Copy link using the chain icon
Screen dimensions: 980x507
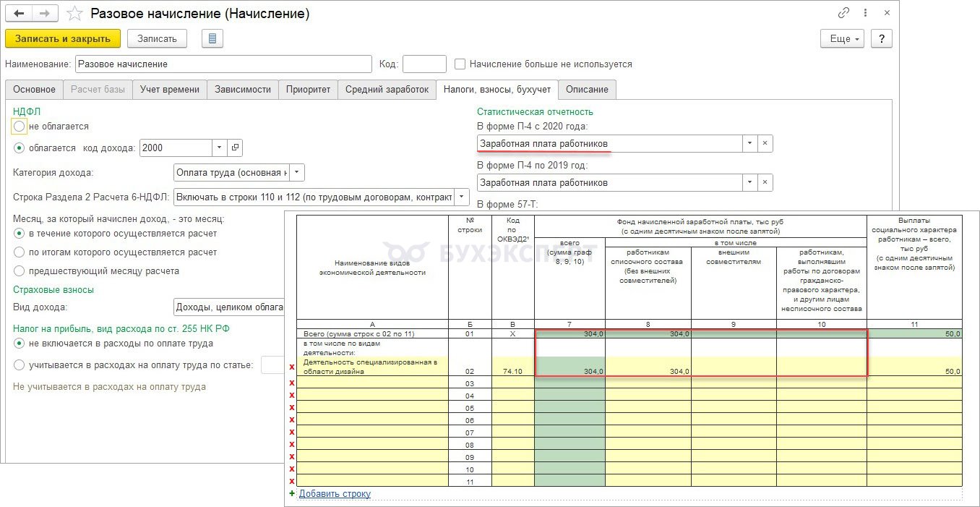pos(843,13)
